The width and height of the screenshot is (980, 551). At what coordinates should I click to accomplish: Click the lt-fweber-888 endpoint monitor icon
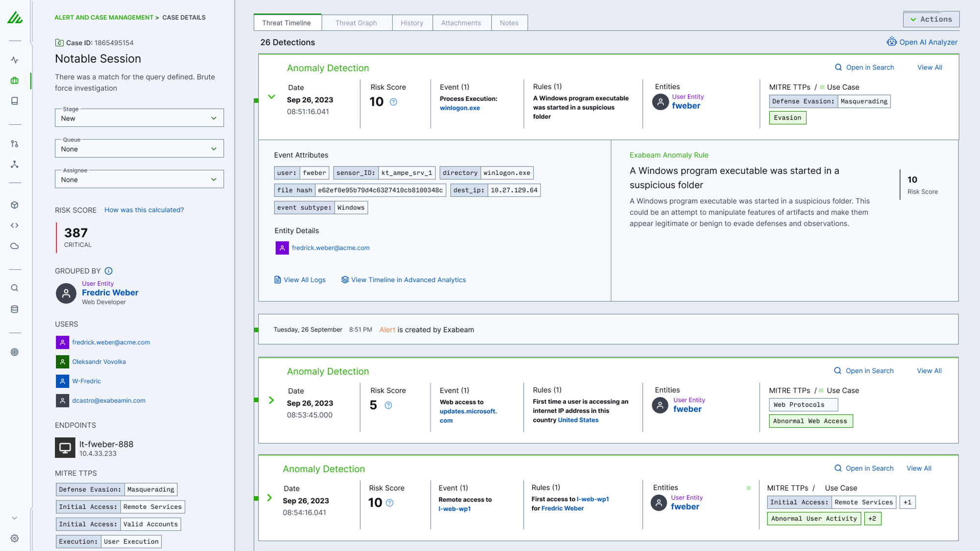[x=65, y=448]
